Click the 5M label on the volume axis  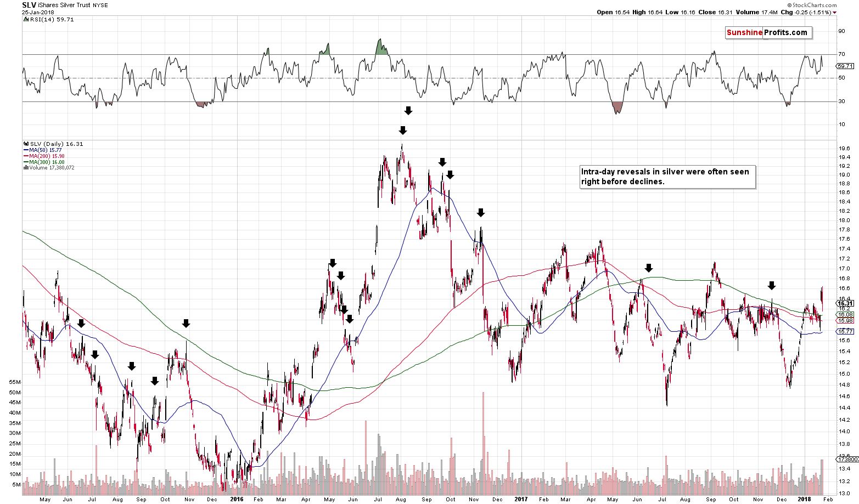coord(16,485)
